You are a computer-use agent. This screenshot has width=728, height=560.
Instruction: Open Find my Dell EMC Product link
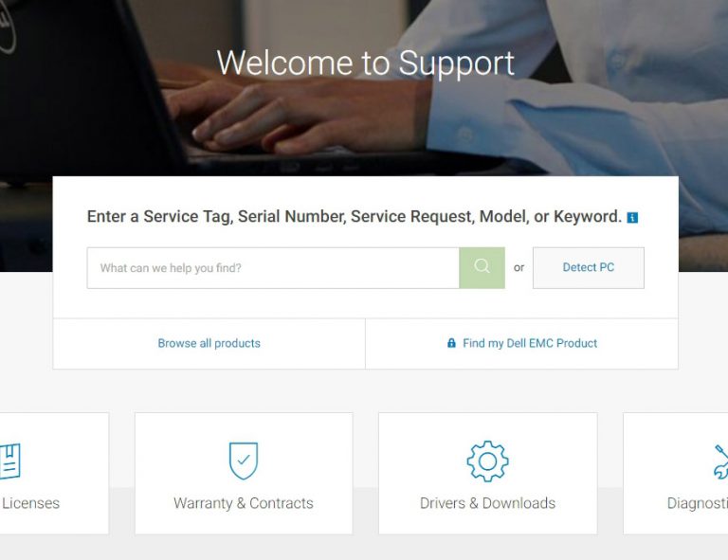(530, 343)
